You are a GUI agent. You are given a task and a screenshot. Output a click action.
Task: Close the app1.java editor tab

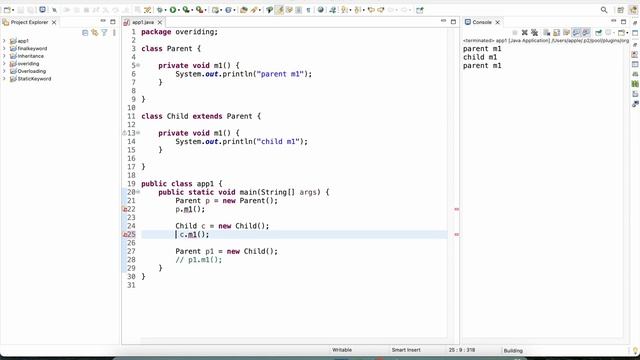tap(160, 22)
